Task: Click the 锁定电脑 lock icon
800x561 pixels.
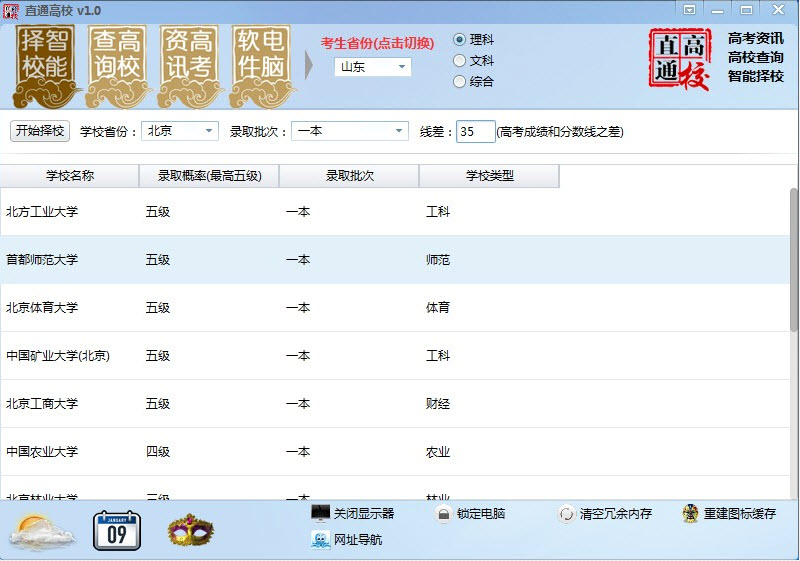Action: coord(443,514)
